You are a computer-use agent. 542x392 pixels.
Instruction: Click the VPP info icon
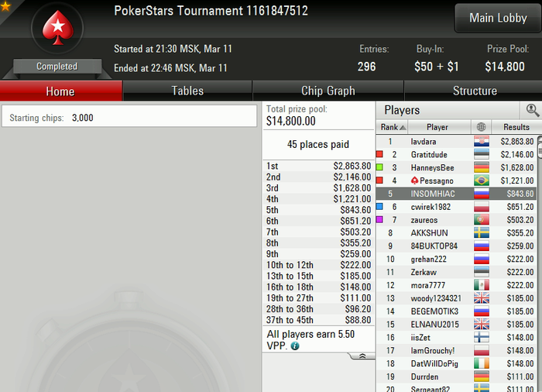coord(295,346)
